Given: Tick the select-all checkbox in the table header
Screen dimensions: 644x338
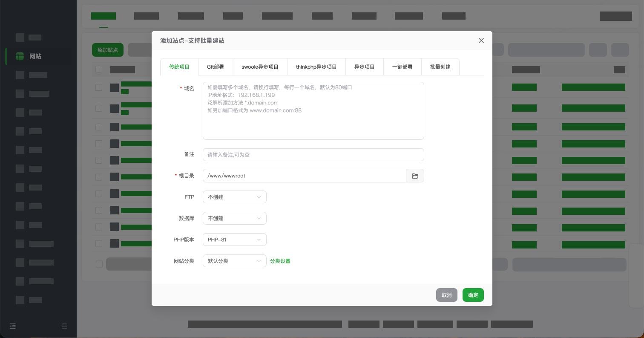Looking at the screenshot, I should pyautogui.click(x=99, y=69).
